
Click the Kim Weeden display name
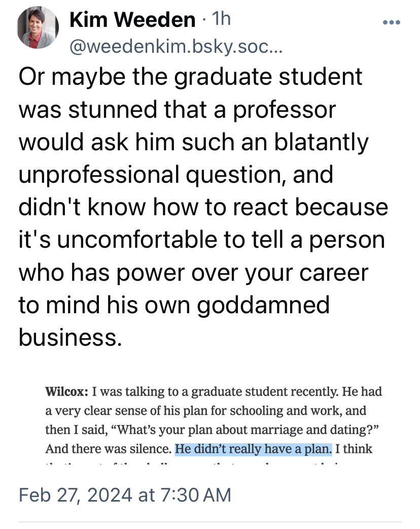[132, 20]
